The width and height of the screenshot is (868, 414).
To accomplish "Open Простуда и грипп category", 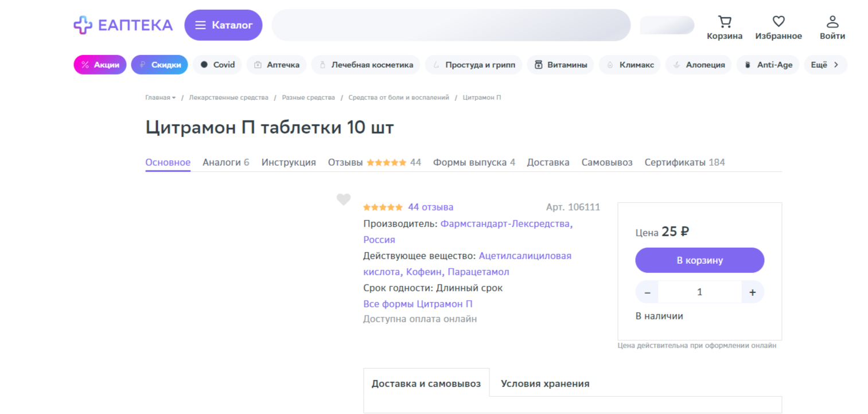I will 474,65.
